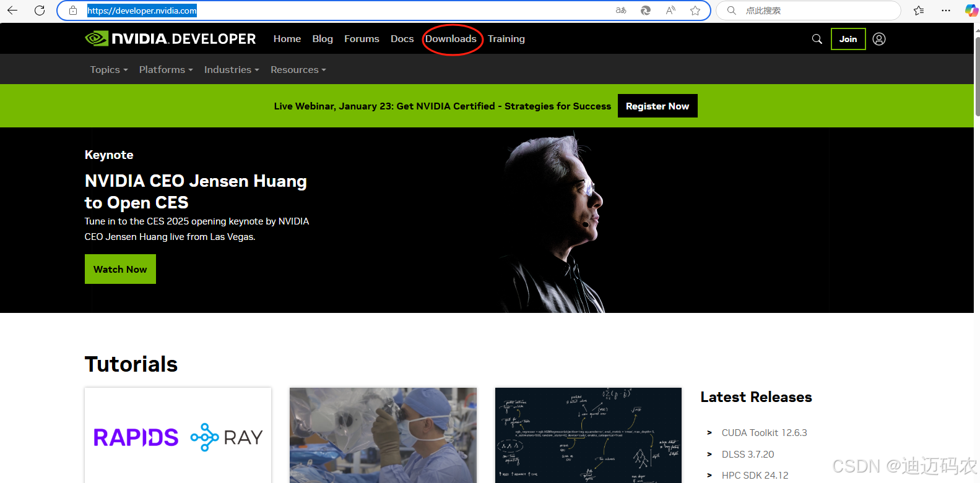
Task: Open the user account profile icon
Action: coord(879,39)
